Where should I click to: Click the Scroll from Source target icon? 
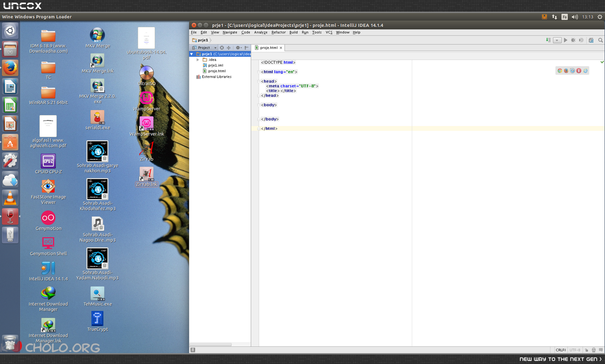[222, 47]
